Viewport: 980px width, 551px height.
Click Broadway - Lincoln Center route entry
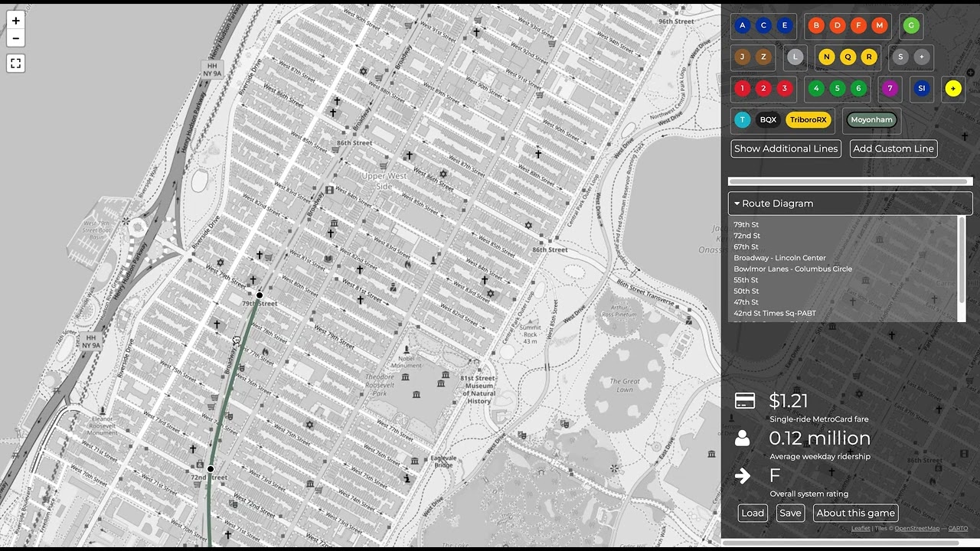point(779,258)
